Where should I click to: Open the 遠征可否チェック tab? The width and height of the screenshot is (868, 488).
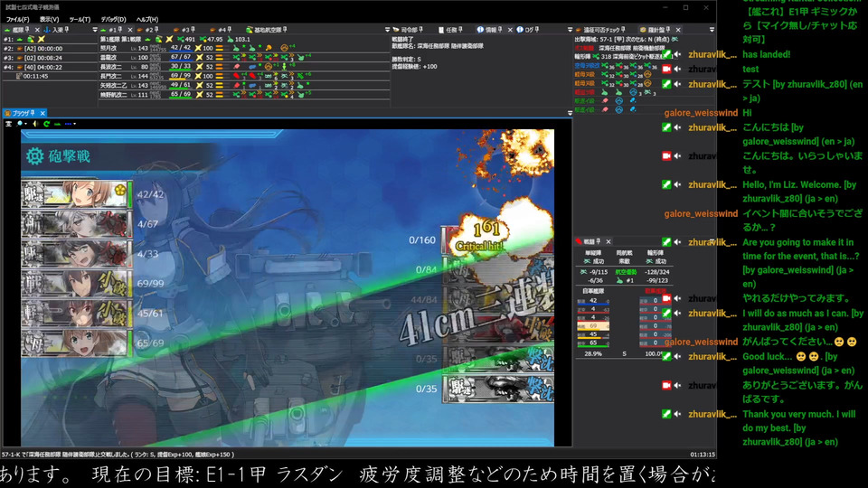pos(600,30)
